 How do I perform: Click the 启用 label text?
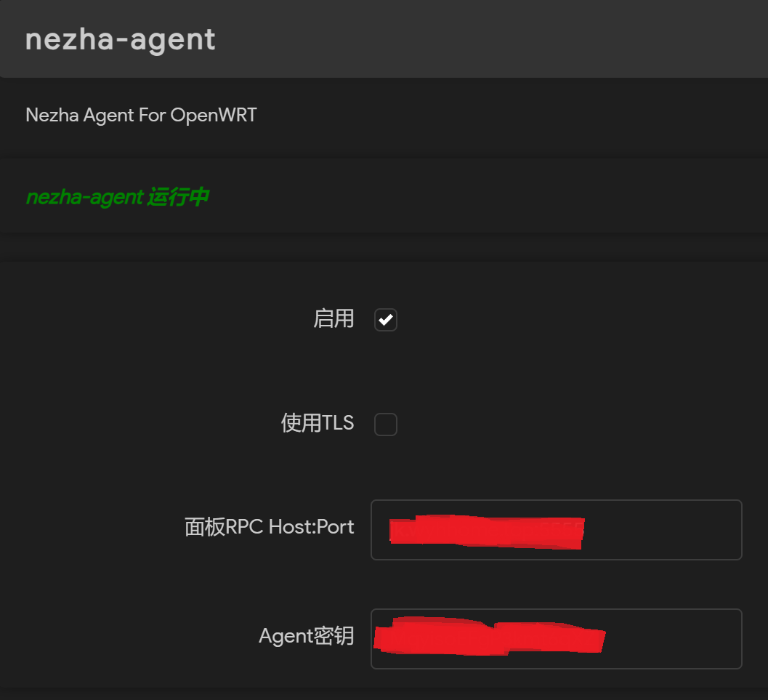point(334,318)
